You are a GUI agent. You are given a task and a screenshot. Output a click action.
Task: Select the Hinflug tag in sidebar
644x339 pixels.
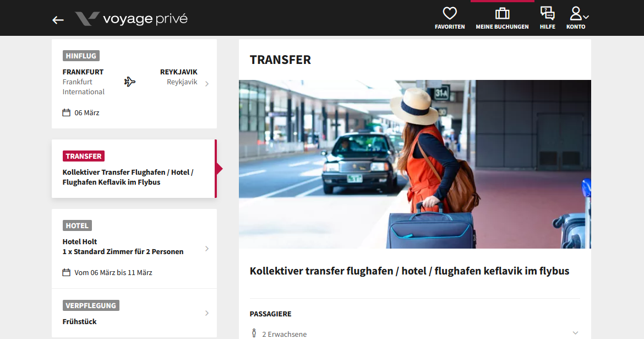click(81, 56)
